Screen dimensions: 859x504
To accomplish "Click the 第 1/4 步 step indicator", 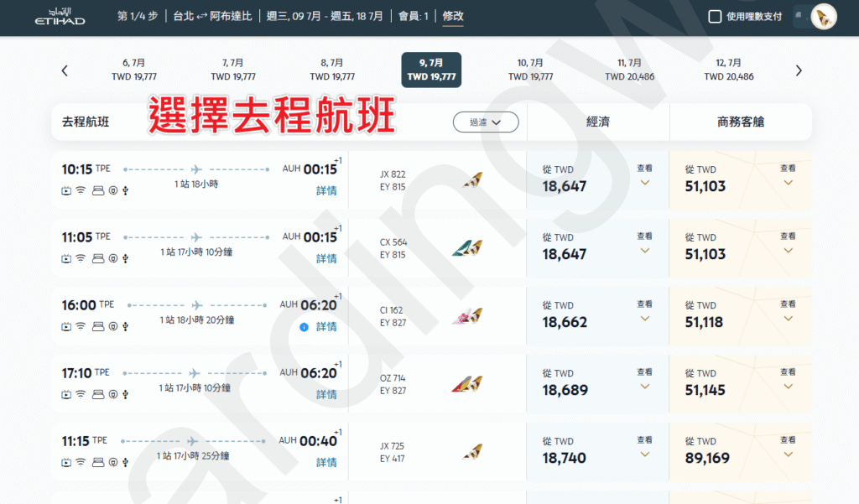I will click(x=138, y=17).
